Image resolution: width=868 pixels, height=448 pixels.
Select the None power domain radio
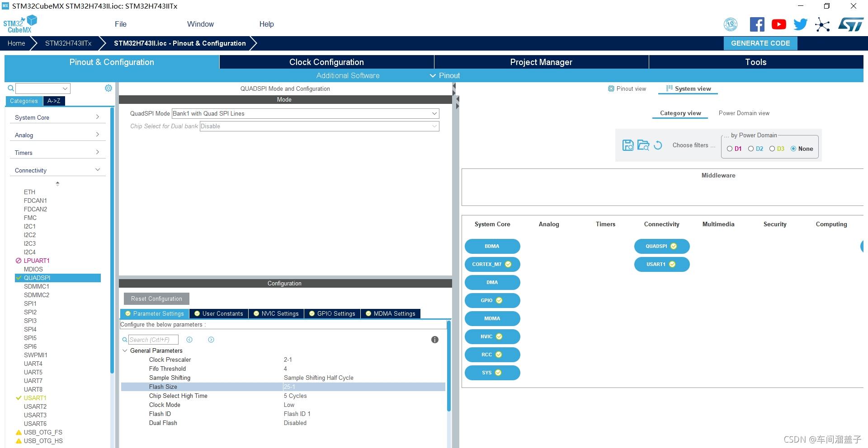[793, 149]
